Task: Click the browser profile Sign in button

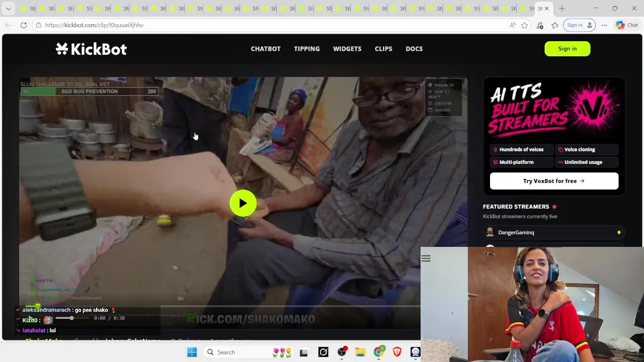Action: [x=579, y=25]
